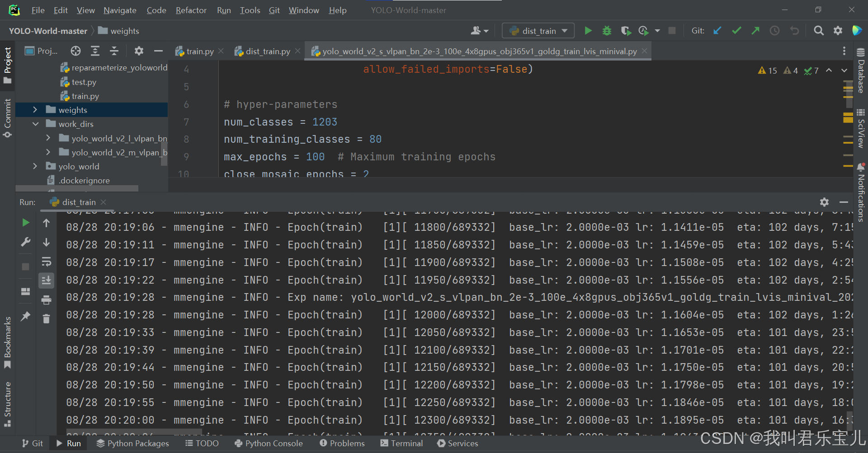868x453 pixels.
Task: Open the user account dropdown
Action: click(x=479, y=31)
